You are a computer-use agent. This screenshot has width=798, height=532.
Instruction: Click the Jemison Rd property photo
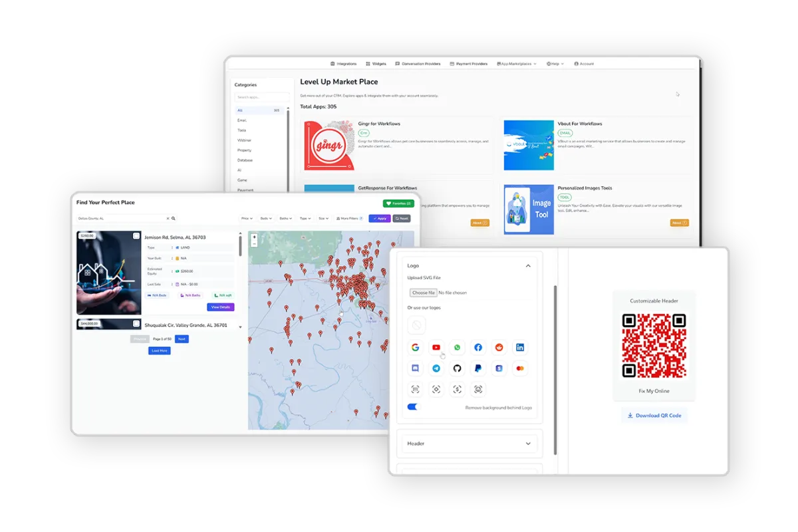109,273
